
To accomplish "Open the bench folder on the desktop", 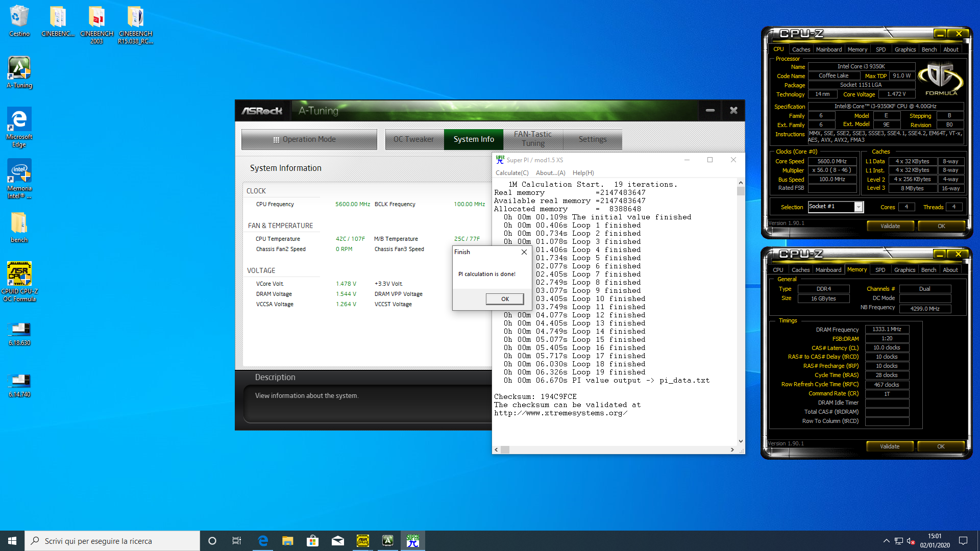I will point(19,228).
